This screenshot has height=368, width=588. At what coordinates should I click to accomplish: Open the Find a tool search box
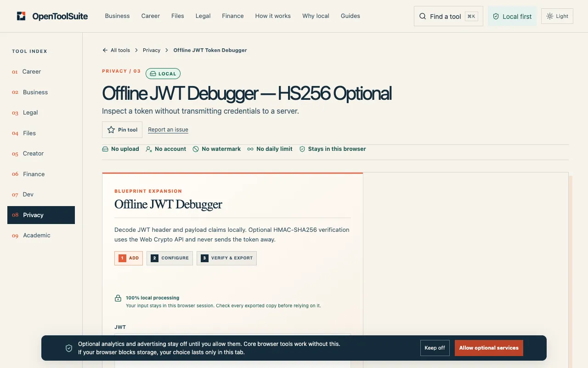[x=448, y=16]
